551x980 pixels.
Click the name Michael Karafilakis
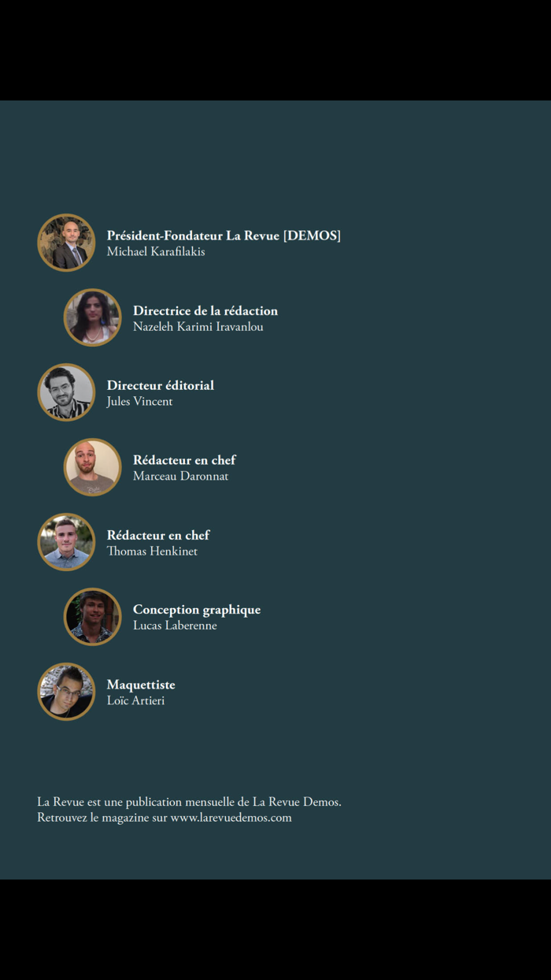point(156,252)
